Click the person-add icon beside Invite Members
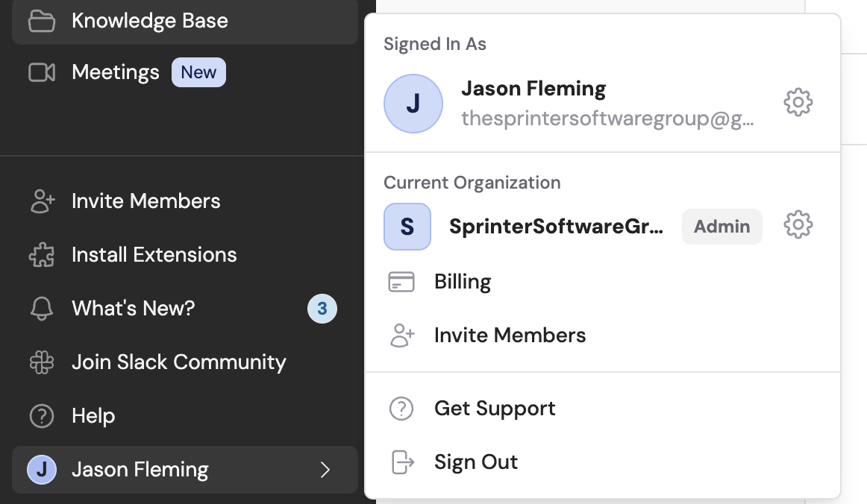This screenshot has height=504, width=867. (x=402, y=336)
